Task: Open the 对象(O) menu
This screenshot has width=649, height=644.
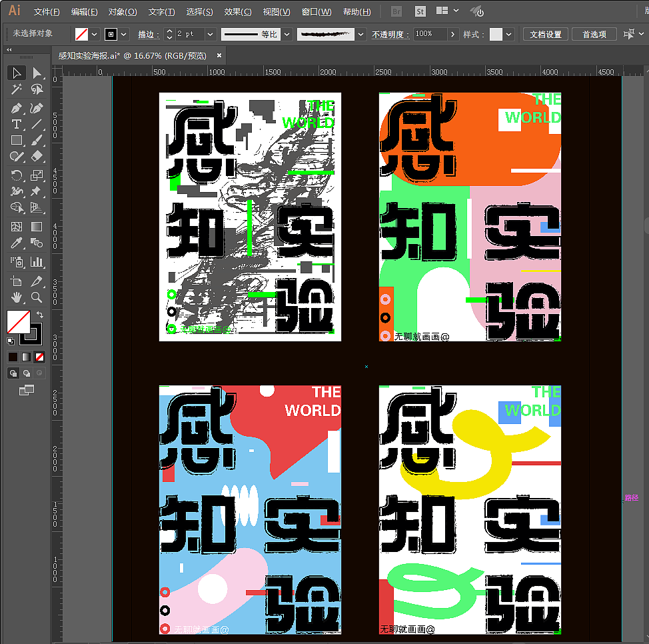Action: click(x=122, y=12)
